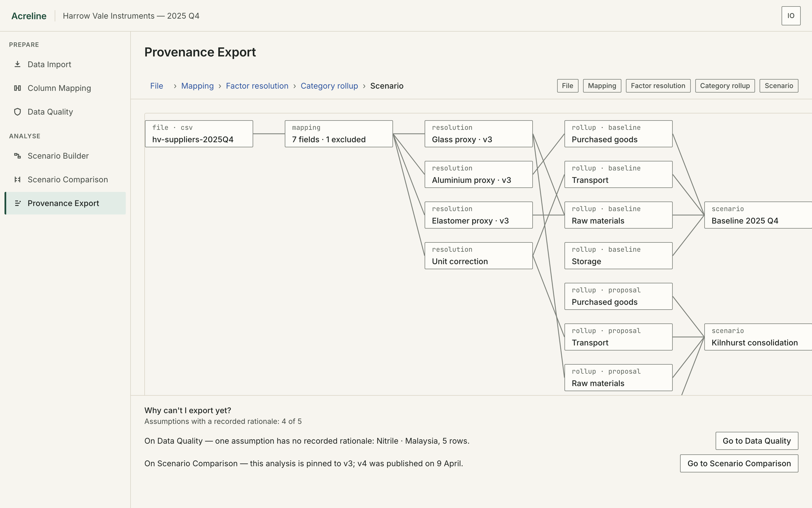Click the Data Import download icon
812x508 pixels.
pyautogui.click(x=17, y=64)
